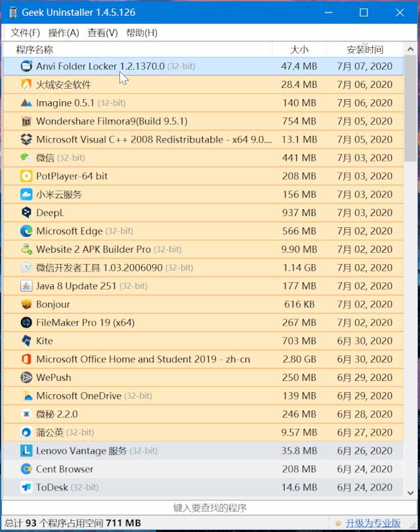Click the Kite program icon
The height and width of the screenshot is (532, 420).
pos(26,341)
